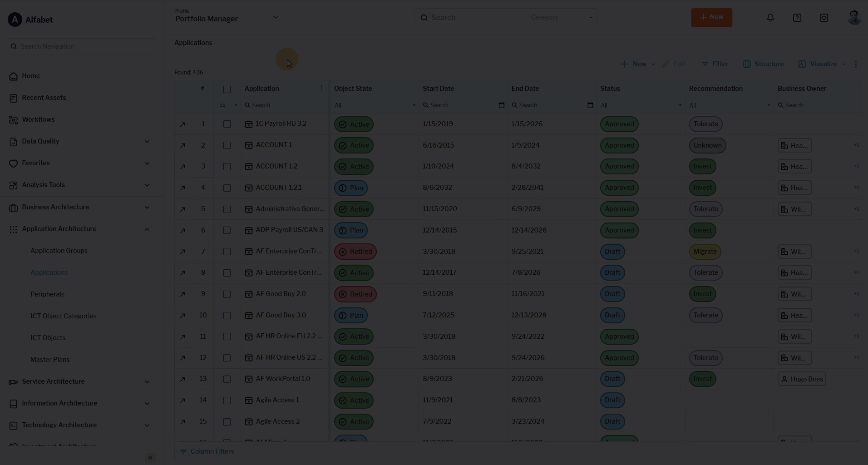This screenshot has width=868, height=465.
Task: Toggle the select-all checkbox in header
Action: [227, 89]
